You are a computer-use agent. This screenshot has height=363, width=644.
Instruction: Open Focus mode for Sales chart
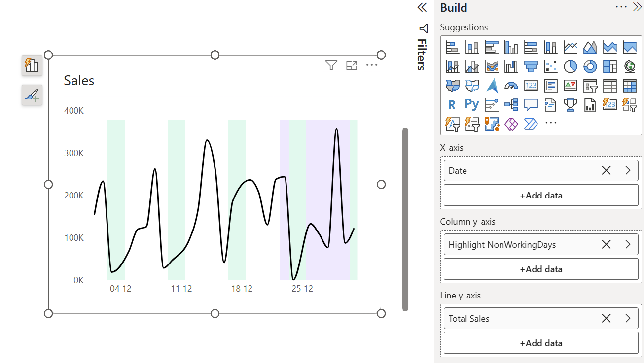(352, 65)
